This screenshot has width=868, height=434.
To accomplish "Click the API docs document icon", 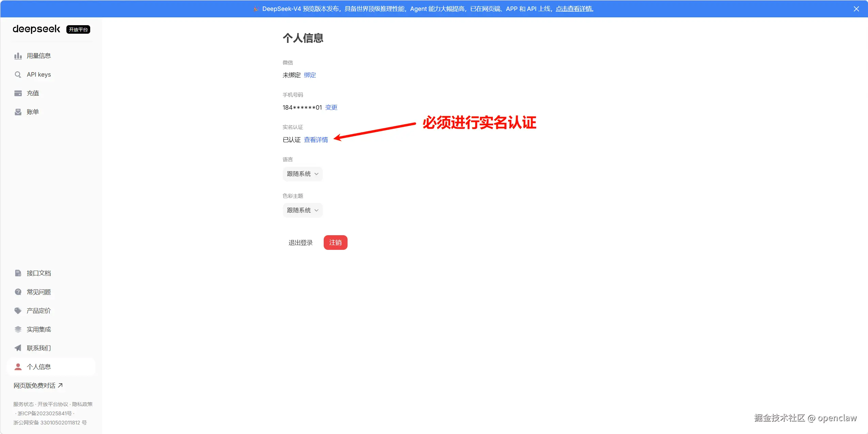I will [18, 273].
